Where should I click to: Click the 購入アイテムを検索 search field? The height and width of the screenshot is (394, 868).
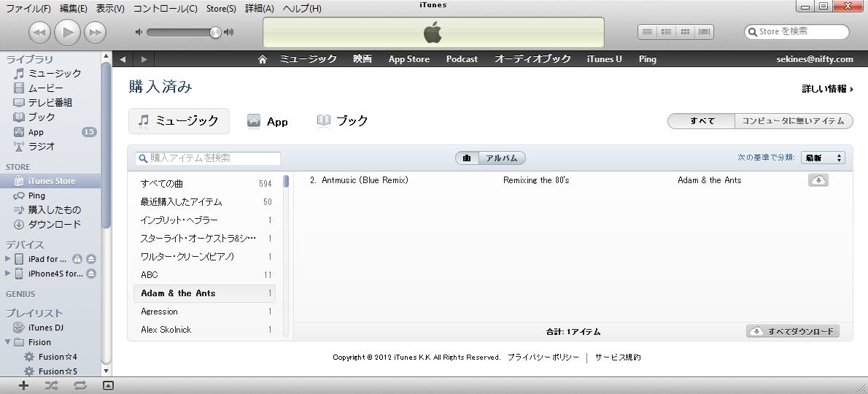(x=208, y=158)
